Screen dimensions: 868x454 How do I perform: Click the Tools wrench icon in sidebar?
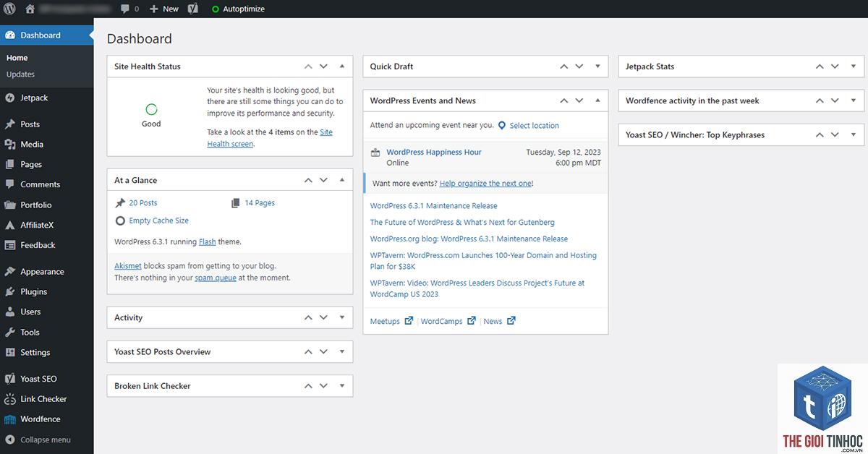[9, 333]
